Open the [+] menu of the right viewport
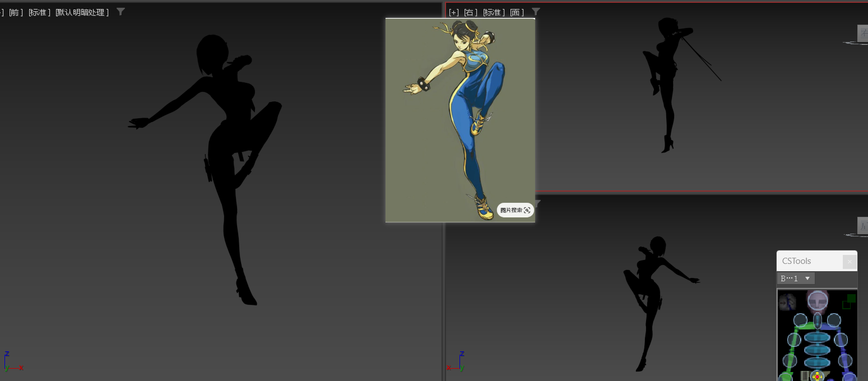868x381 pixels. [454, 12]
